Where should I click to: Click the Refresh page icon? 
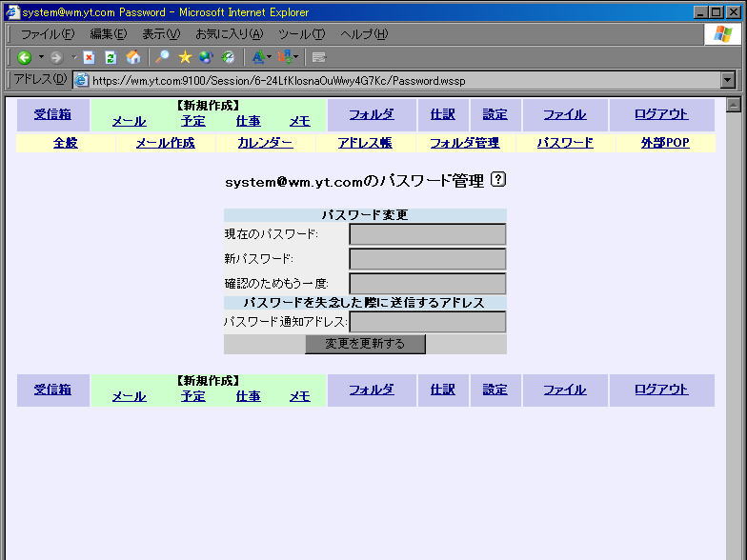(x=111, y=57)
